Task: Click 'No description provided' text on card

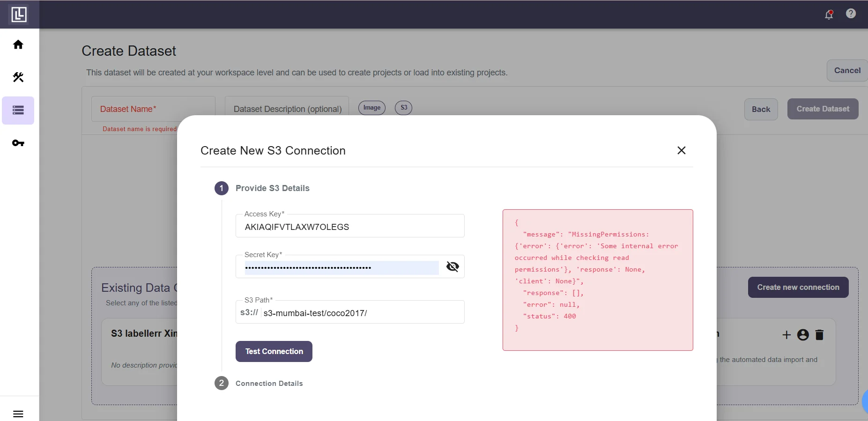Action: (144, 365)
